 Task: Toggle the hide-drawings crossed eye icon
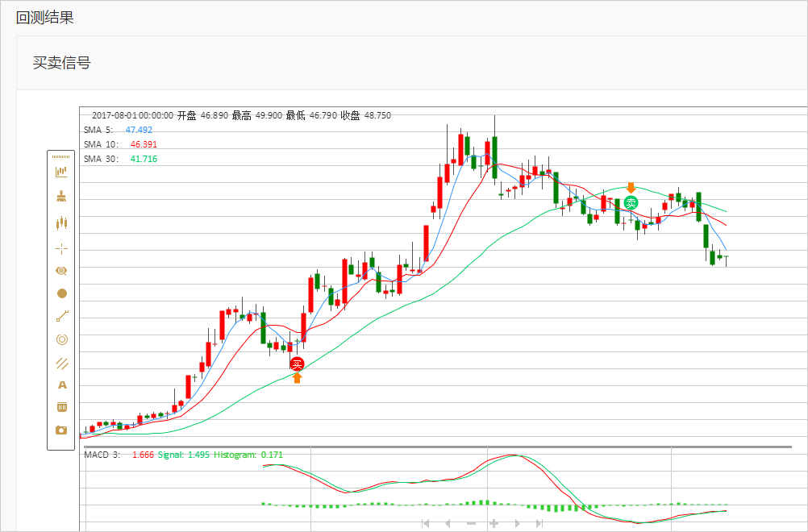pyautogui.click(x=61, y=271)
